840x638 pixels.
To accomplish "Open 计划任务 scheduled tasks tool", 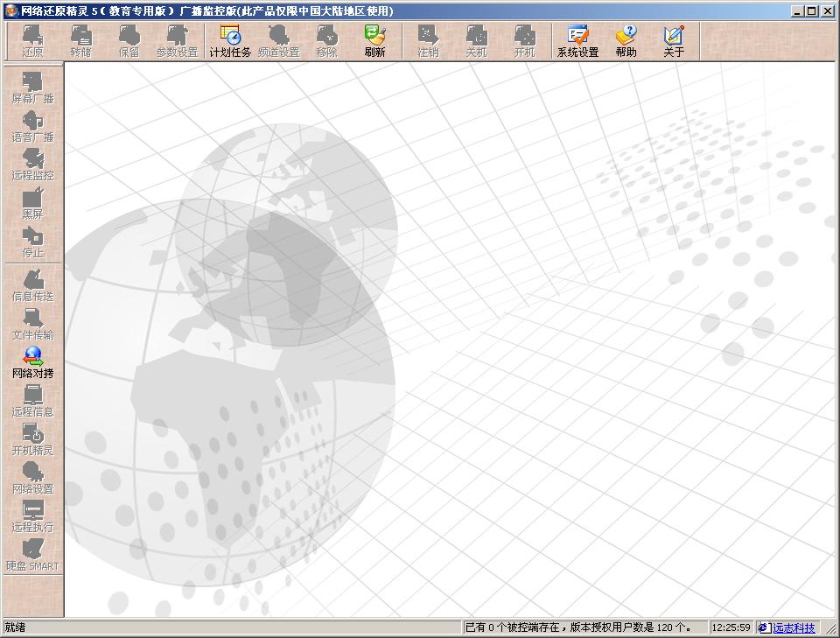I will coord(230,41).
